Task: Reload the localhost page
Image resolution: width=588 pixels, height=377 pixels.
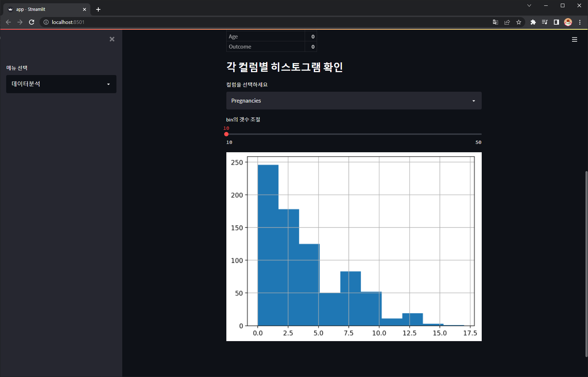Action: (32, 22)
